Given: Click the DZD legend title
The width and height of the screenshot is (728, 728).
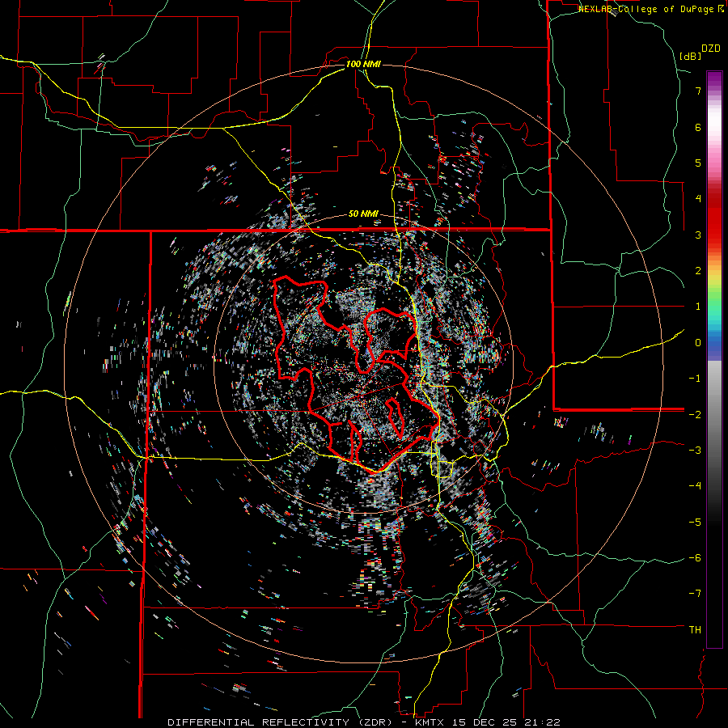Looking at the screenshot, I should (x=711, y=49).
